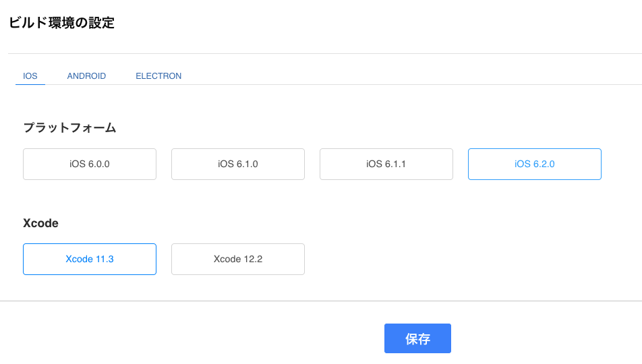This screenshot has width=642, height=364.
Task: Open the ELECTRON tab
Action: pos(158,76)
